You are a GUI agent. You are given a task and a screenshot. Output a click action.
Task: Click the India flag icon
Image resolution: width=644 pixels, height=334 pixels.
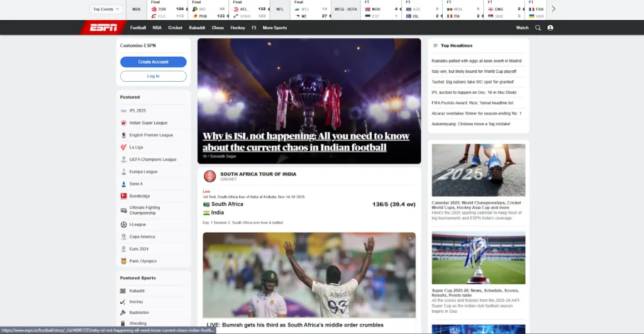[206, 213]
